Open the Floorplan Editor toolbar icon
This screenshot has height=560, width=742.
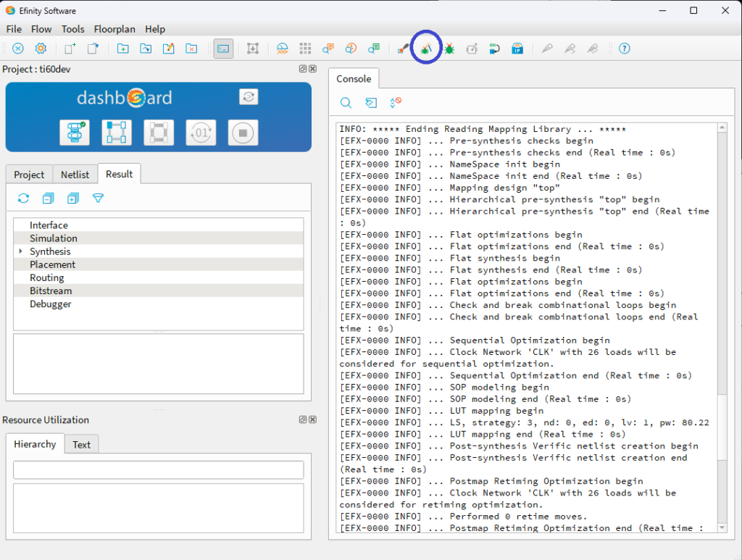click(x=283, y=49)
